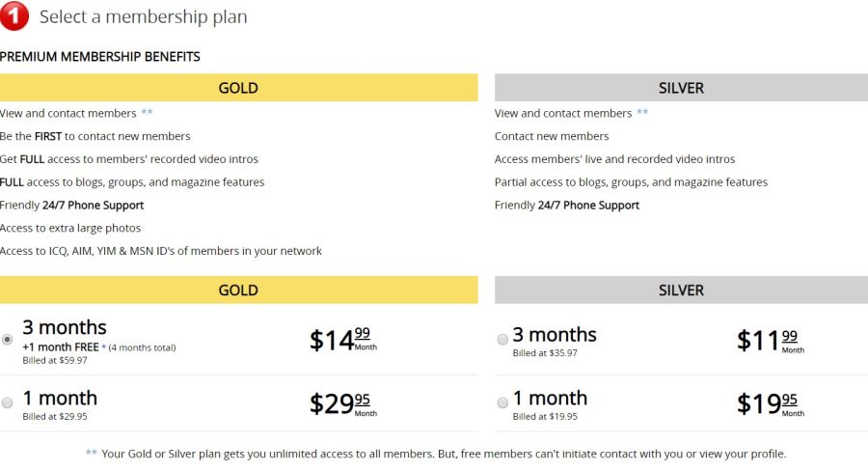Click asterisks beside Gold "View and contact members"
The width and height of the screenshot is (868, 471).
tap(147, 113)
